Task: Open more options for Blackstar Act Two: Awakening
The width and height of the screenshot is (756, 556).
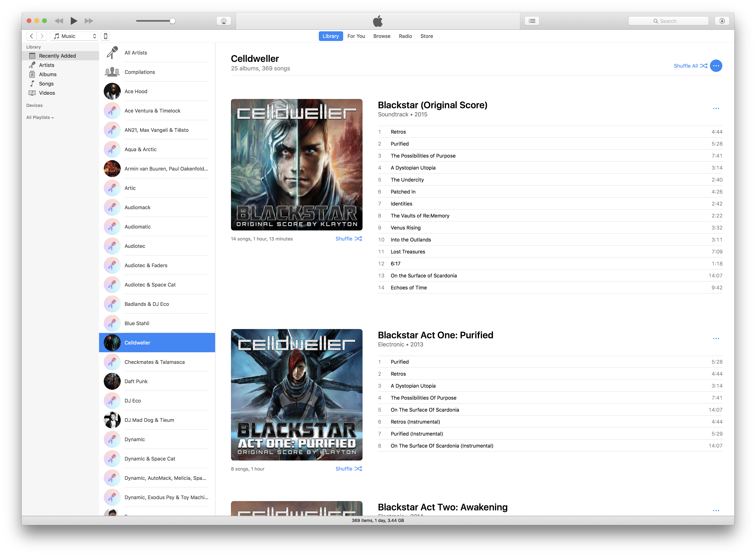Action: click(x=716, y=511)
